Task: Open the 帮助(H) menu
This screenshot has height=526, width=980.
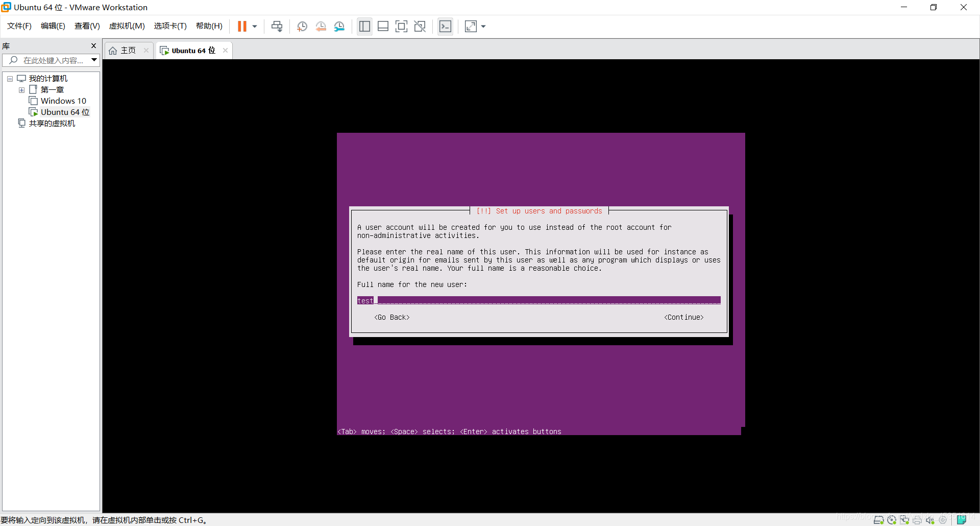Action: pos(209,26)
